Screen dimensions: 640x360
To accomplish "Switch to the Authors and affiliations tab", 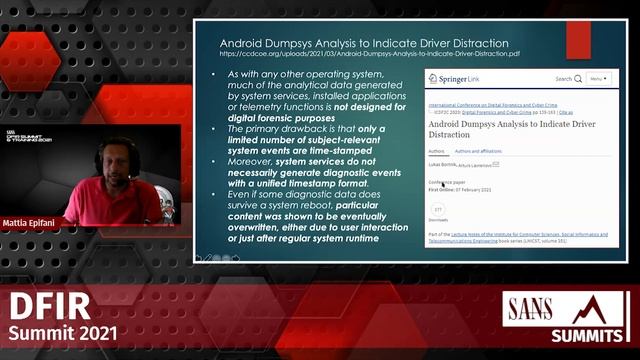I will click(478, 151).
